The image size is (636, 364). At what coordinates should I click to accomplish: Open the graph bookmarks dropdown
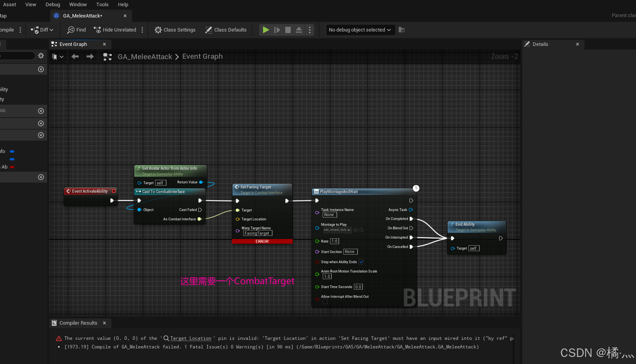(58, 57)
